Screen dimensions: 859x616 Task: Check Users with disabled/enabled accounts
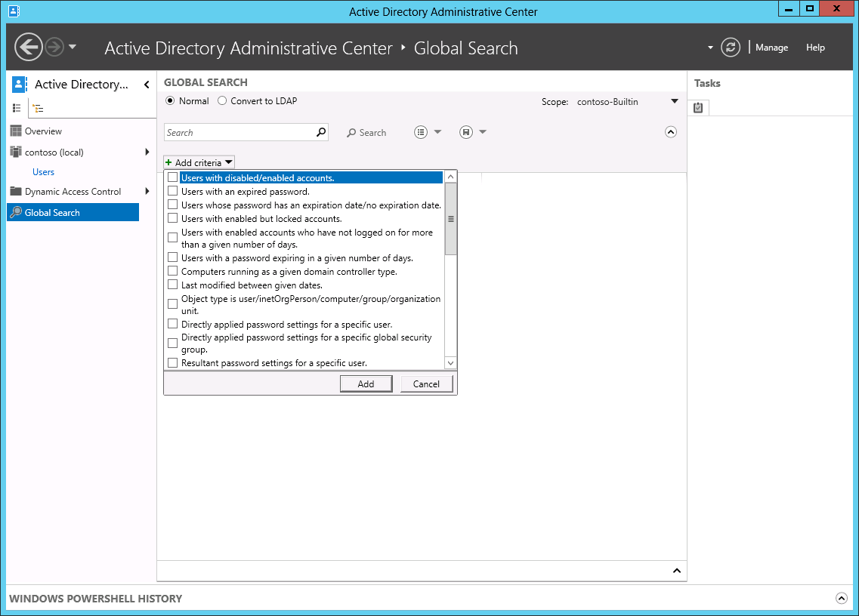click(172, 177)
